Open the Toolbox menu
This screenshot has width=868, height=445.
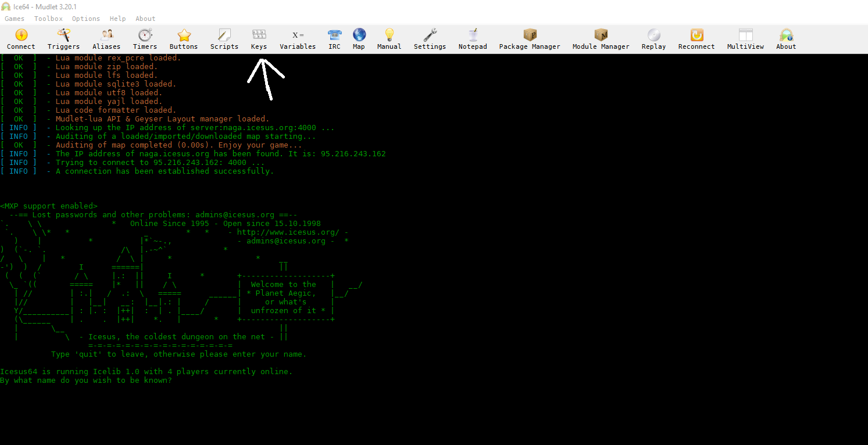click(48, 19)
